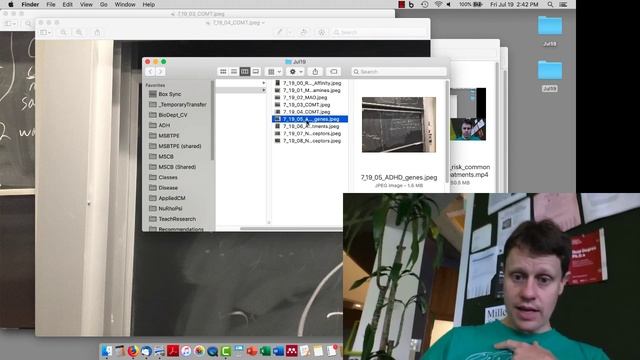
Task: Open the Finder menu
Action: coord(30,4)
